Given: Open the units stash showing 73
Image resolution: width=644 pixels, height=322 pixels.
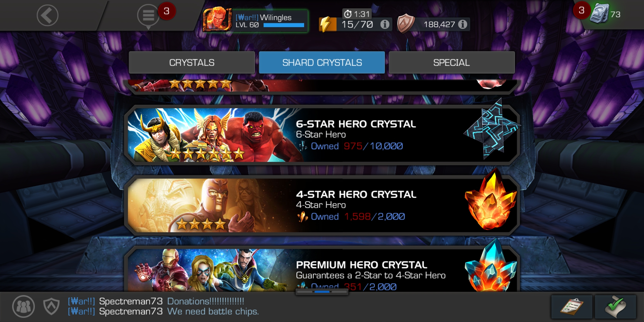Looking at the screenshot, I should (605, 13).
